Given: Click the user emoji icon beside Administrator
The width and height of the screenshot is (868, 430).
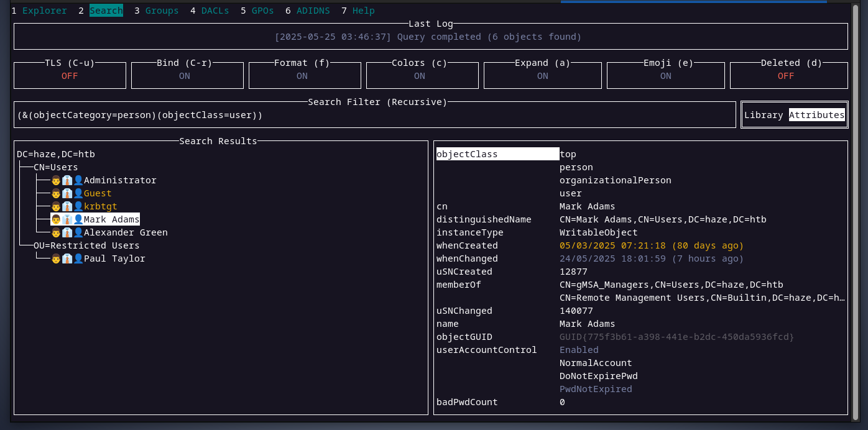Looking at the screenshot, I should pyautogui.click(x=67, y=180).
